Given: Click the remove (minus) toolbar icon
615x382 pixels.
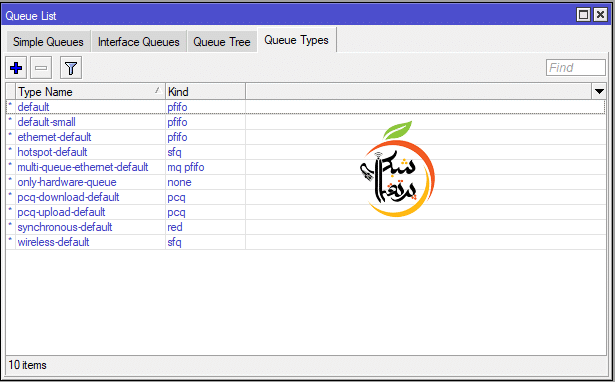Looking at the screenshot, I should click(41, 68).
